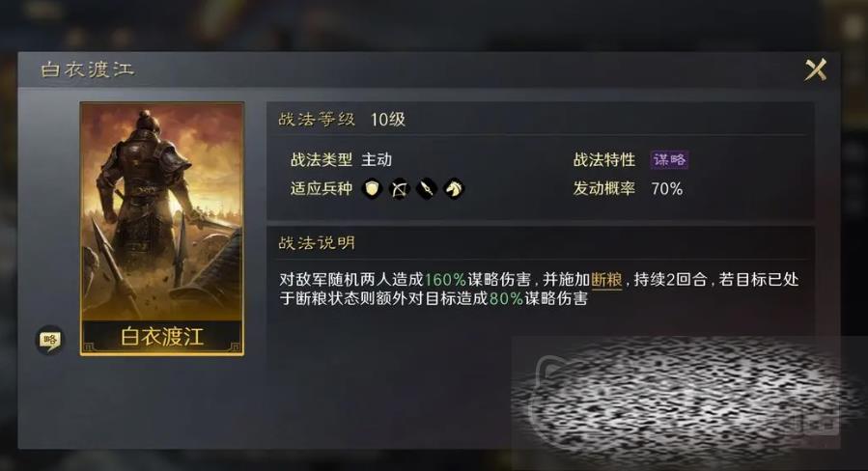Tap the purple 谋略 trait tag
This screenshot has width=868, height=471.
pos(669,160)
